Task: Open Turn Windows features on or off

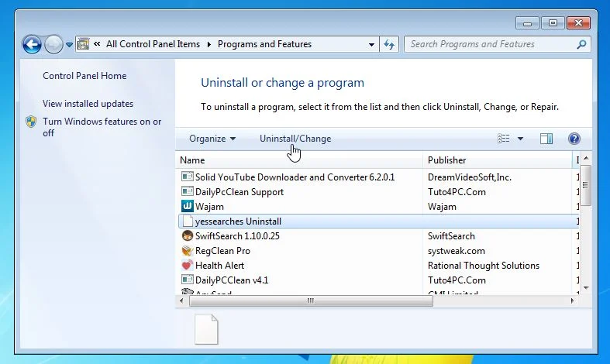Action: pos(102,127)
